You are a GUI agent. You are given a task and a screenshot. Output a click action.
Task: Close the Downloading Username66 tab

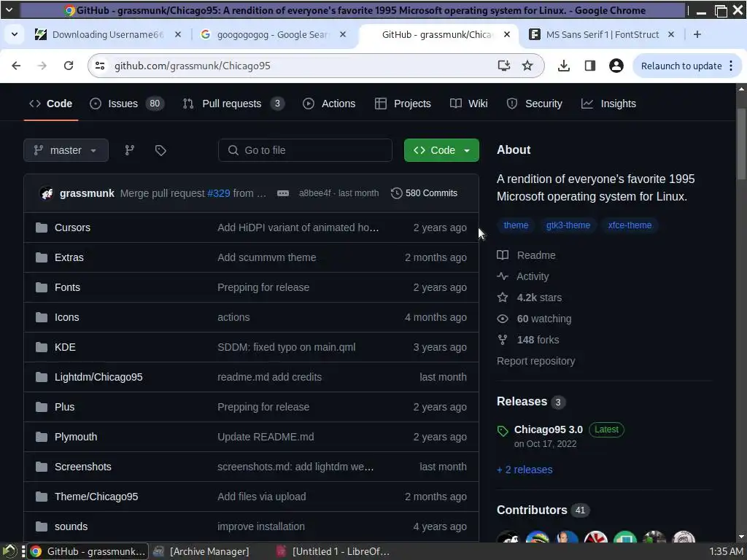point(178,34)
